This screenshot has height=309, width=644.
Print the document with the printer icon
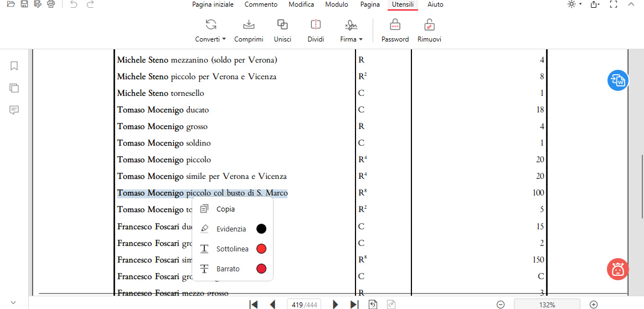(51, 4)
